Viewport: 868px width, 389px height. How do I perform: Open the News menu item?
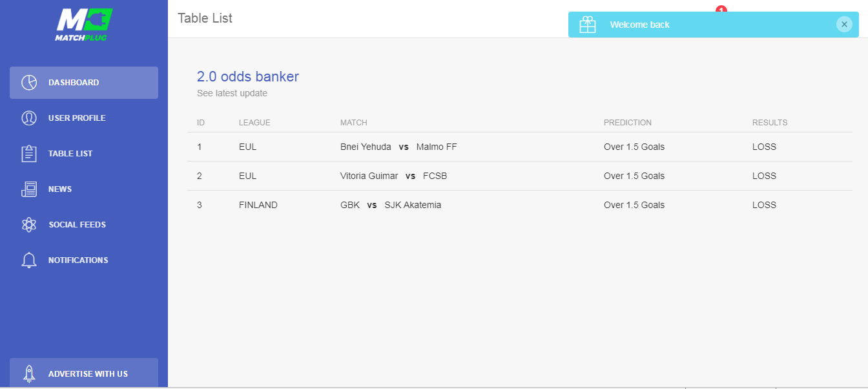(x=60, y=189)
